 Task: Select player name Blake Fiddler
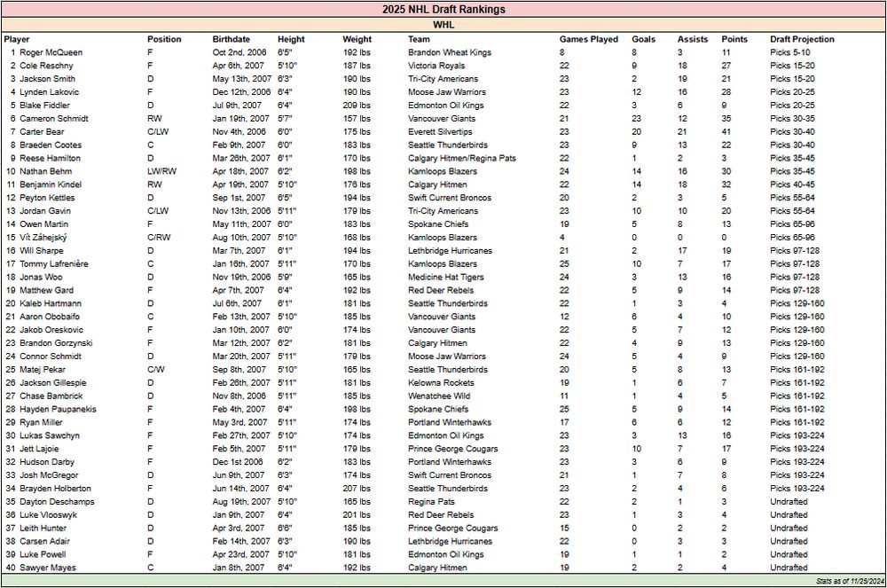point(44,106)
